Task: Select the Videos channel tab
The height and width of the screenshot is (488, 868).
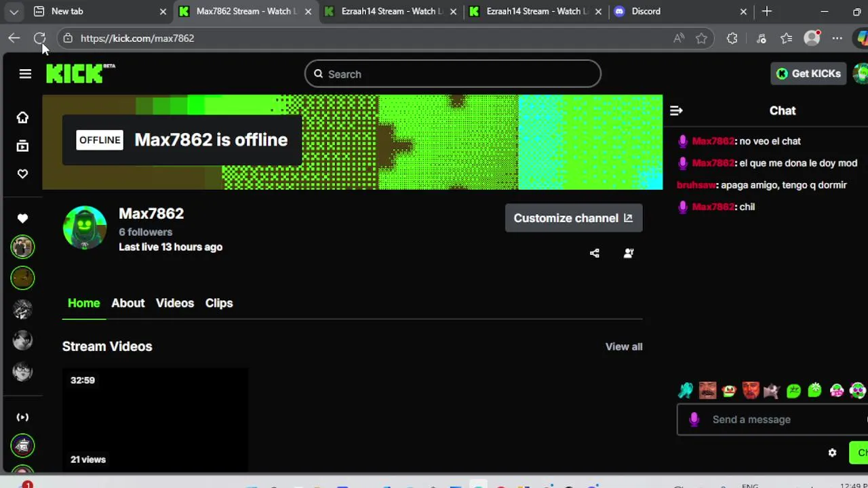Action: [x=175, y=303]
